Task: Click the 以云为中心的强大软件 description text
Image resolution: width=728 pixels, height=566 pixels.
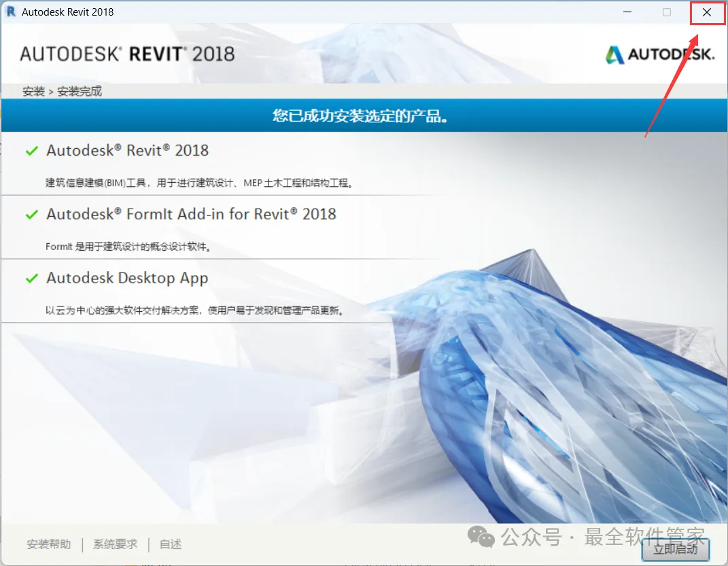Action: click(195, 310)
